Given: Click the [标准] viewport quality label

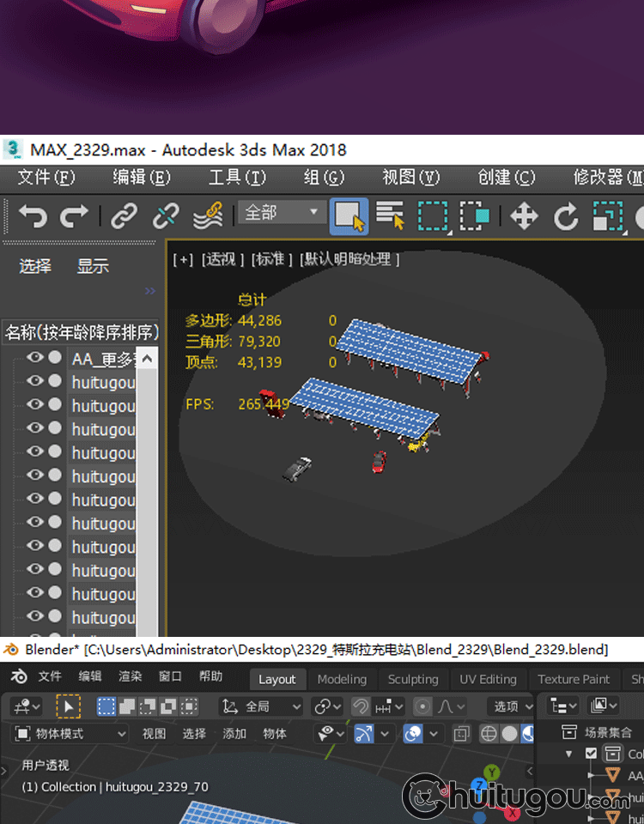Looking at the screenshot, I should click(272, 259).
